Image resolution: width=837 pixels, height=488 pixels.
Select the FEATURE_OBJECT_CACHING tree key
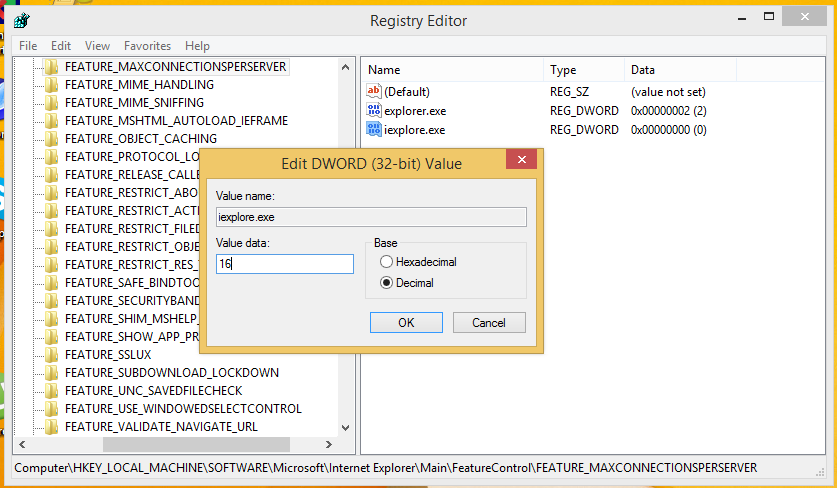[x=140, y=139]
